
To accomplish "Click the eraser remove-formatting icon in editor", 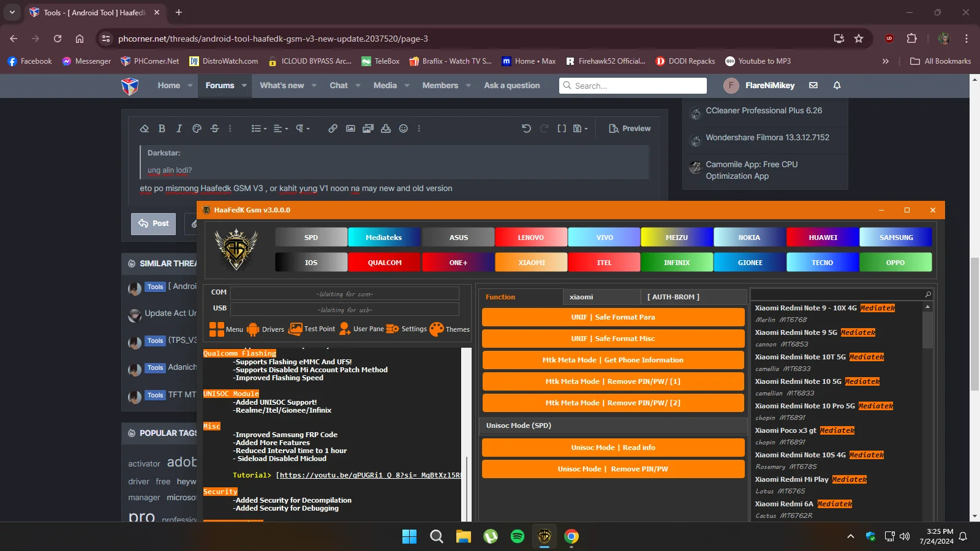I will coord(145,129).
